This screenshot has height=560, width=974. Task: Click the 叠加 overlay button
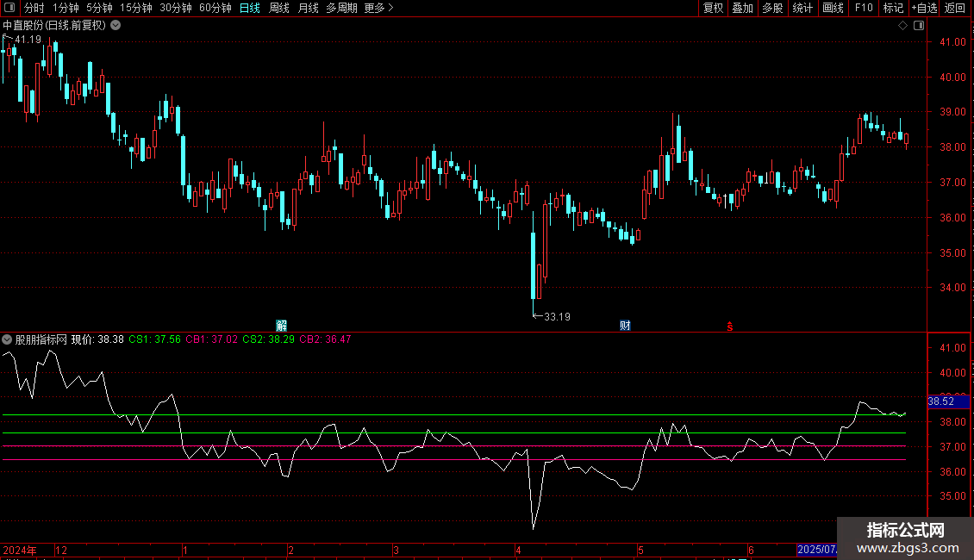(x=742, y=8)
